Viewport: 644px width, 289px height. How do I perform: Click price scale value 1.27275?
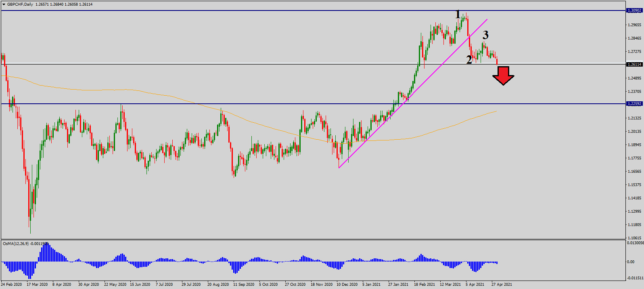click(635, 52)
